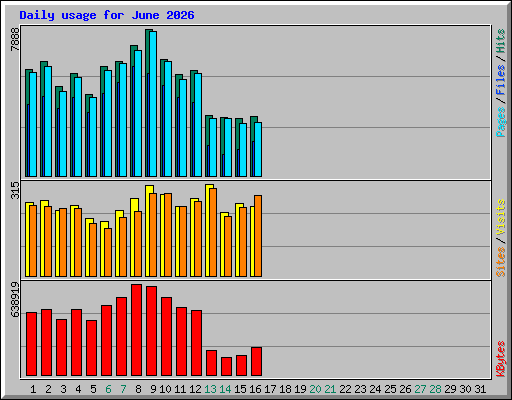This screenshot has height=400, width=512.
Task: Select the red KBytes bar for day 8
Action: (x=137, y=330)
